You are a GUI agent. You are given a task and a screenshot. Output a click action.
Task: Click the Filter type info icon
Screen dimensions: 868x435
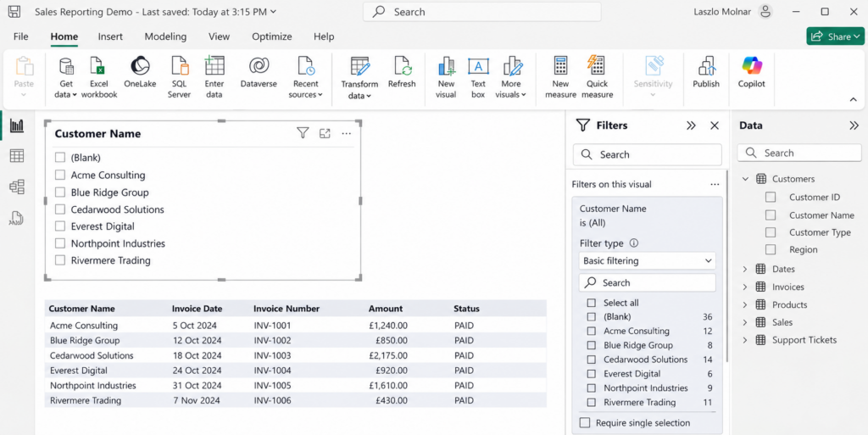[634, 243]
